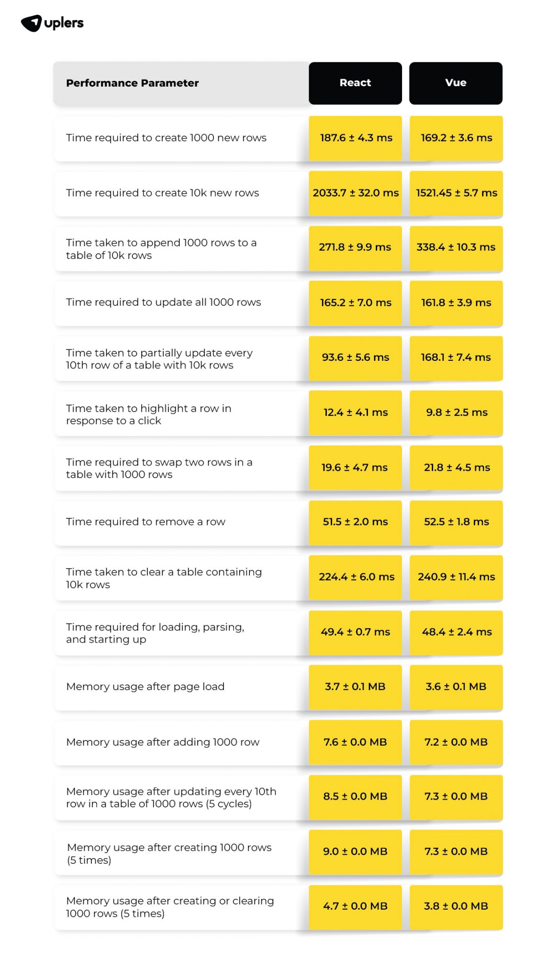This screenshot has height=980, width=560.
Task: Click Vue's 3.8 ± 0.0 MB cell
Action: pos(456,906)
